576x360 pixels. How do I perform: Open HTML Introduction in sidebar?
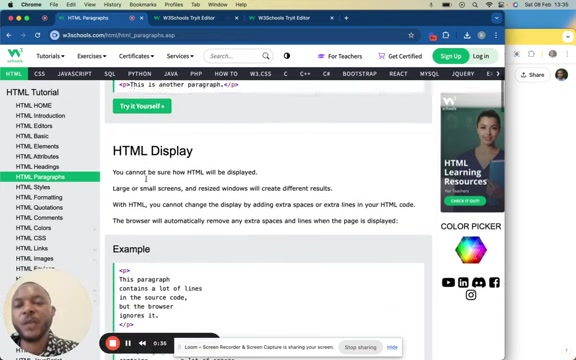coord(40,115)
